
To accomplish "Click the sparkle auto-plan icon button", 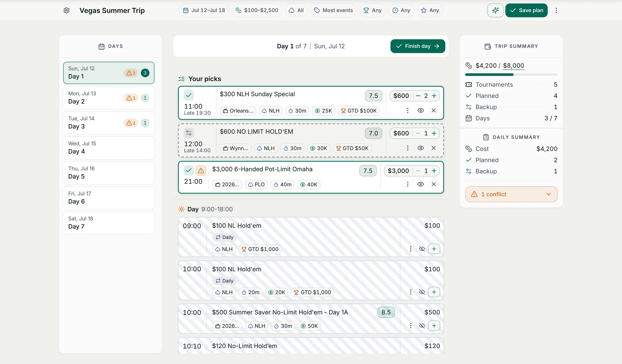I will click(495, 10).
